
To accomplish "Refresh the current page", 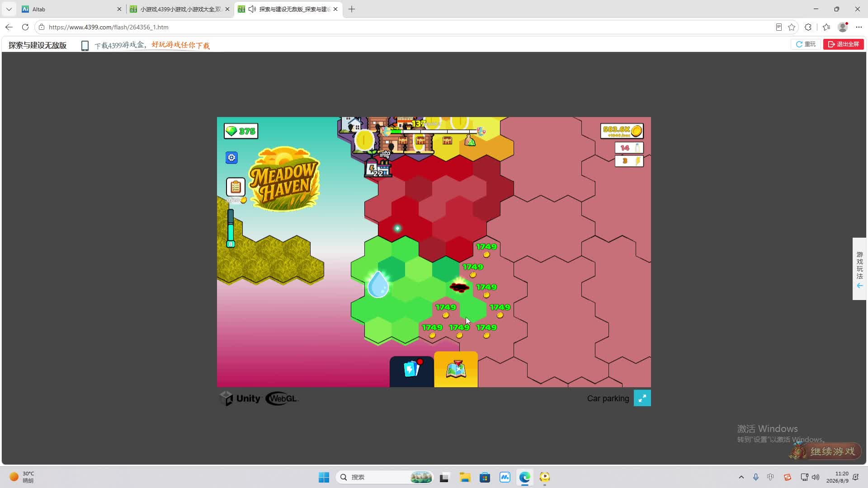I will (x=25, y=27).
